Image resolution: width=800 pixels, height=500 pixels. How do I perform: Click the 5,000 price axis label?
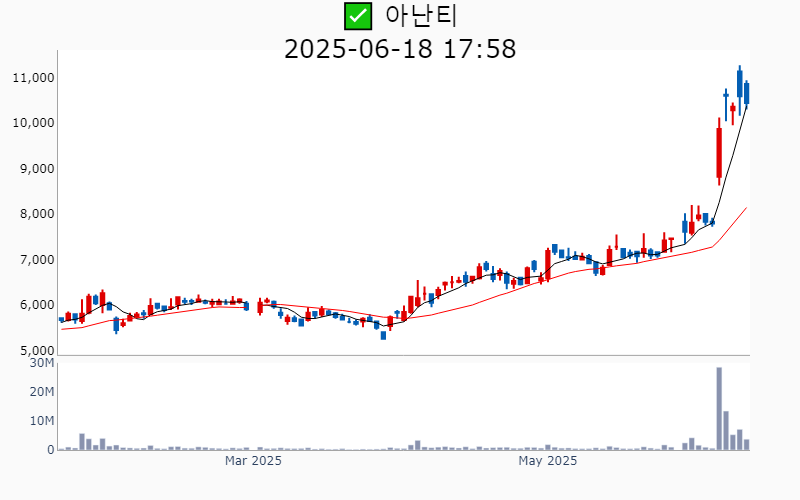(37, 351)
